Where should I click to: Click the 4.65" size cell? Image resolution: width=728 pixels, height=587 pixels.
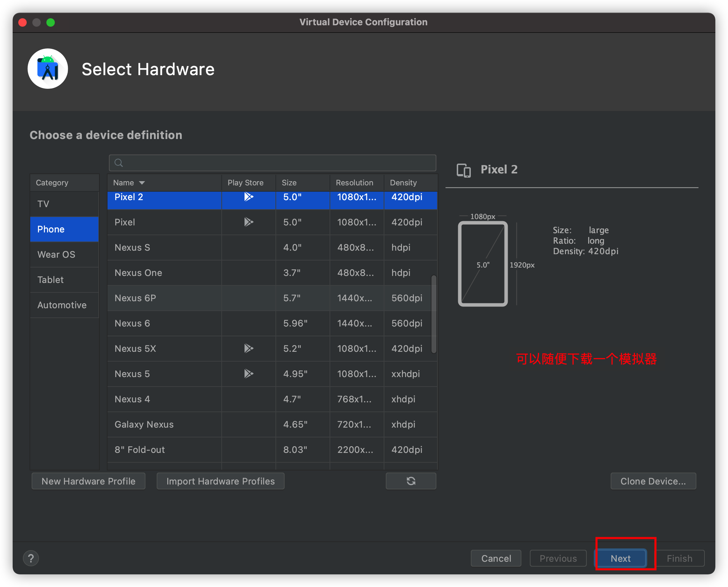coord(303,424)
